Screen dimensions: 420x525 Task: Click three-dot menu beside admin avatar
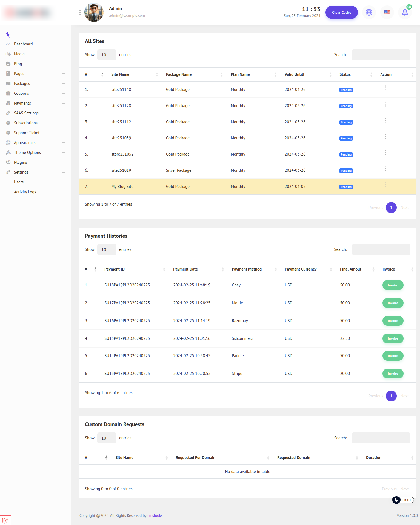click(80, 12)
